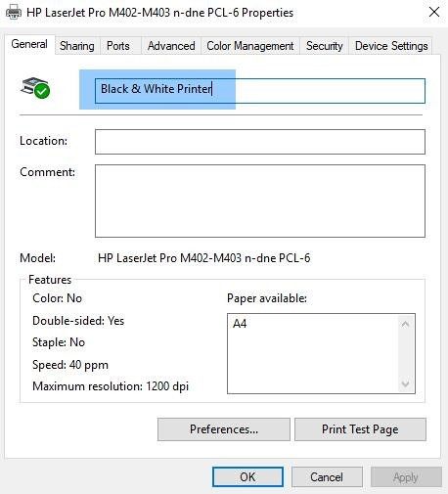The width and height of the screenshot is (448, 494).
Task: Click the model text 'HP LaserJet Pro M402-M403 n-dne PCL-6'
Action: (203, 258)
